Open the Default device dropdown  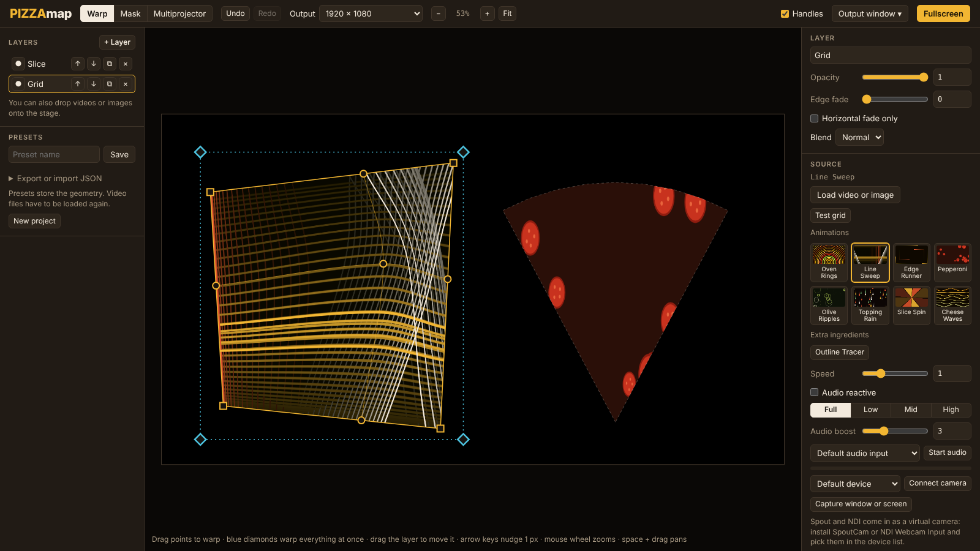tap(855, 484)
